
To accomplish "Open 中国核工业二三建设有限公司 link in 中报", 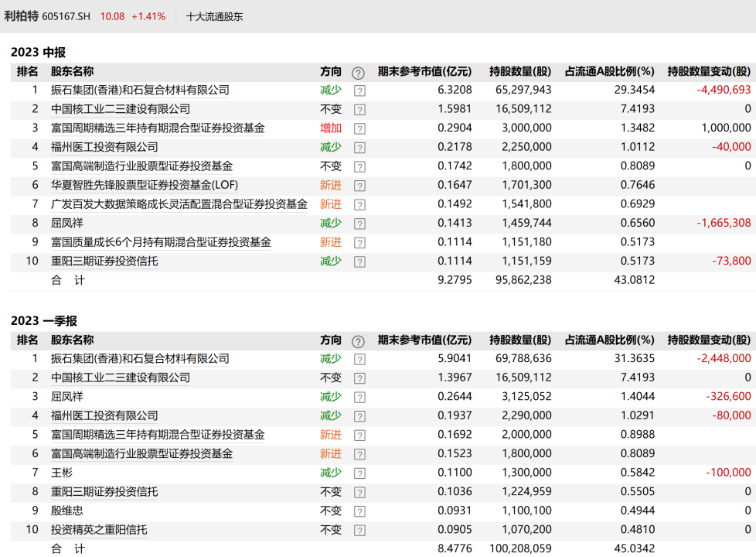I will 121,109.
